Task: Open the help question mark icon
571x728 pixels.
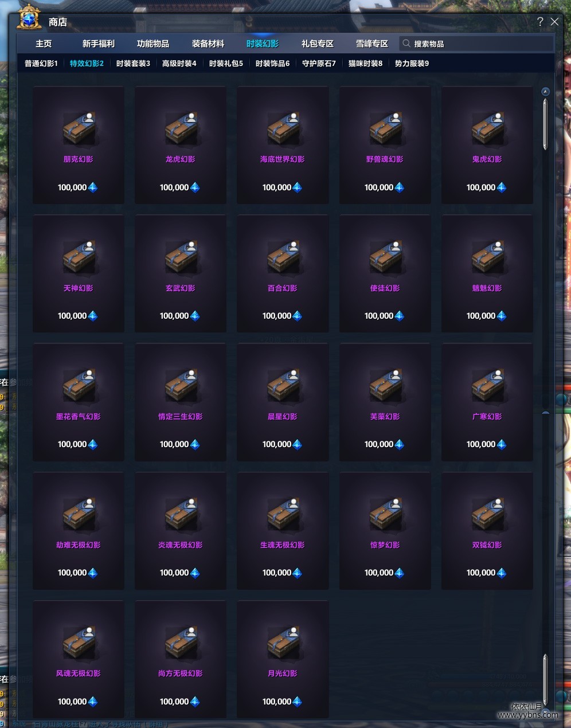Action: [x=540, y=22]
